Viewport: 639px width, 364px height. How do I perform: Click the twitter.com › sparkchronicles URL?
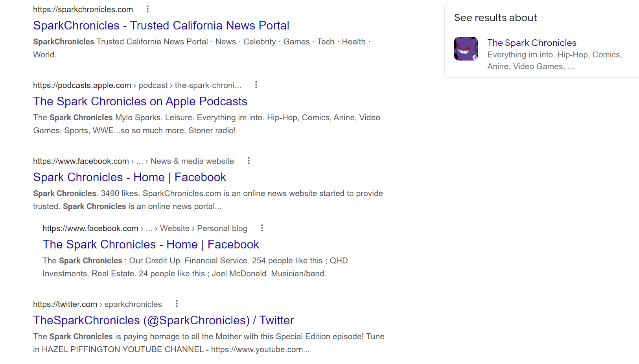coord(97,304)
